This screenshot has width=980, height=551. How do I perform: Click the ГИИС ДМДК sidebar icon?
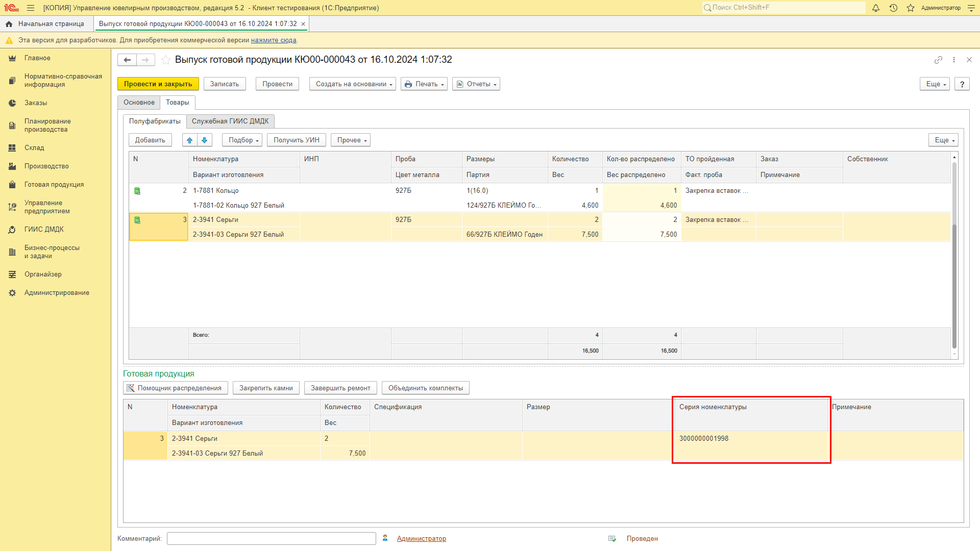pyautogui.click(x=12, y=230)
